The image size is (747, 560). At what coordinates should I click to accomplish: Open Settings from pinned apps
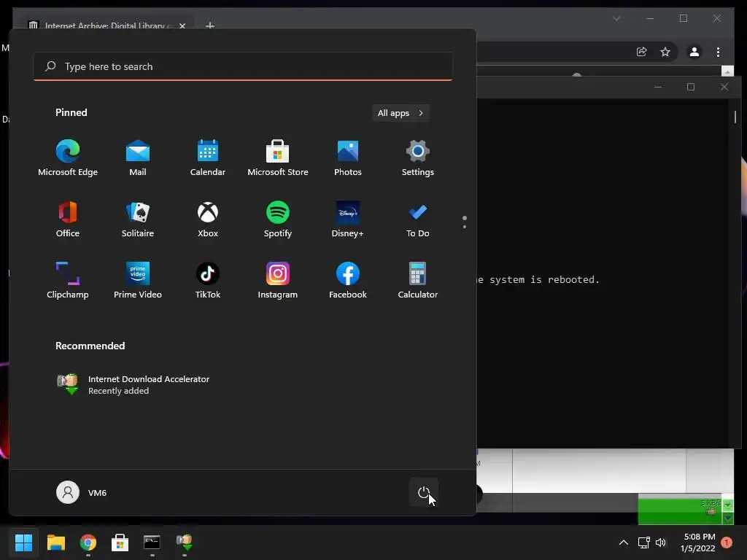[418, 158]
